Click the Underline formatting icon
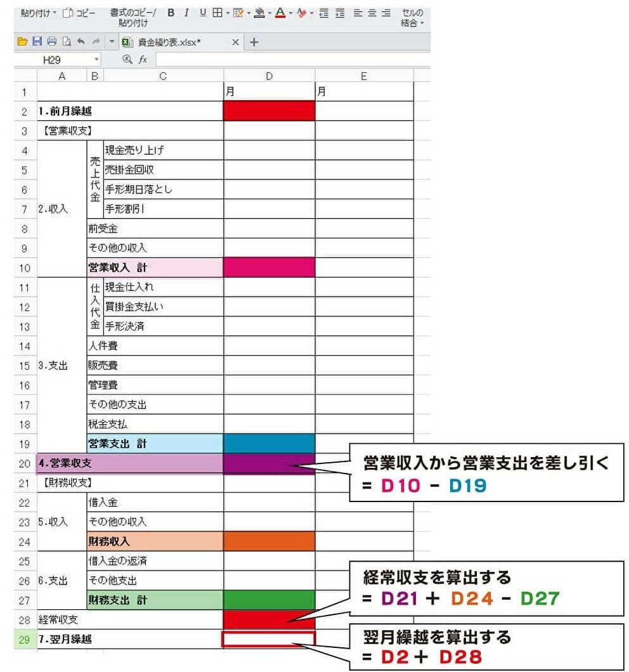The height and width of the screenshot is (672, 629). point(203,13)
